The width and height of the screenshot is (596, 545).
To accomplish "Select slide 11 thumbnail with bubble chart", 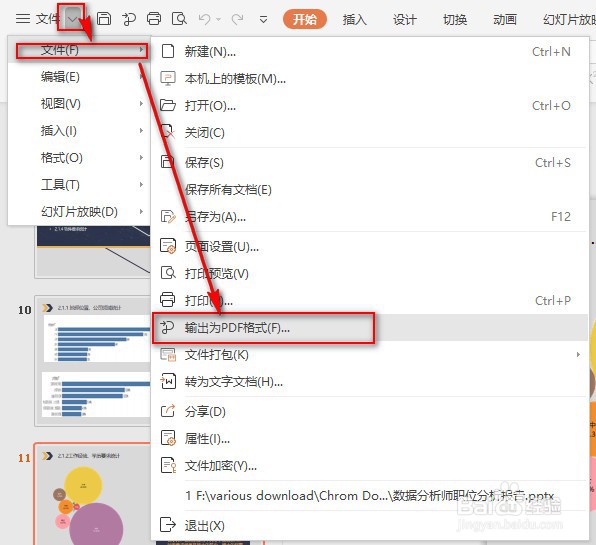I will pos(93,494).
